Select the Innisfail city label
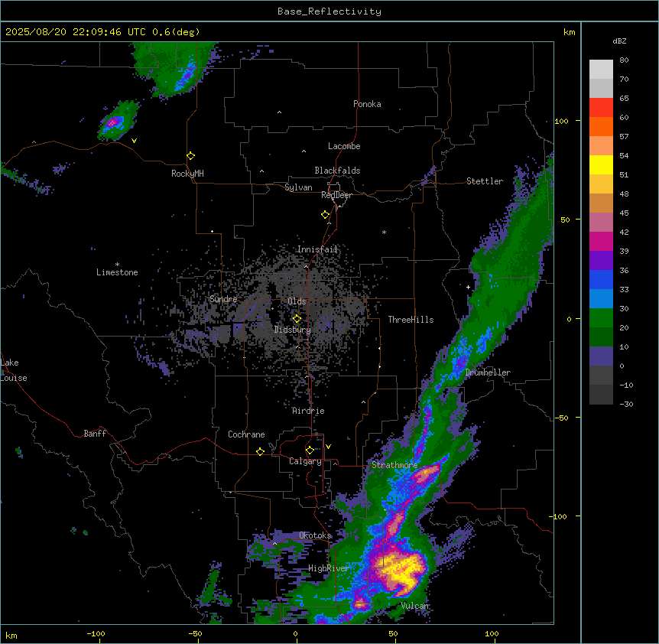 pyautogui.click(x=317, y=249)
